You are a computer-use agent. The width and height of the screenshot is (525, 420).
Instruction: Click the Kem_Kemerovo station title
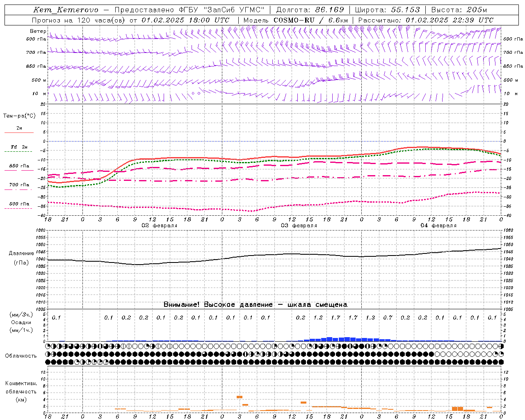click(x=66, y=10)
